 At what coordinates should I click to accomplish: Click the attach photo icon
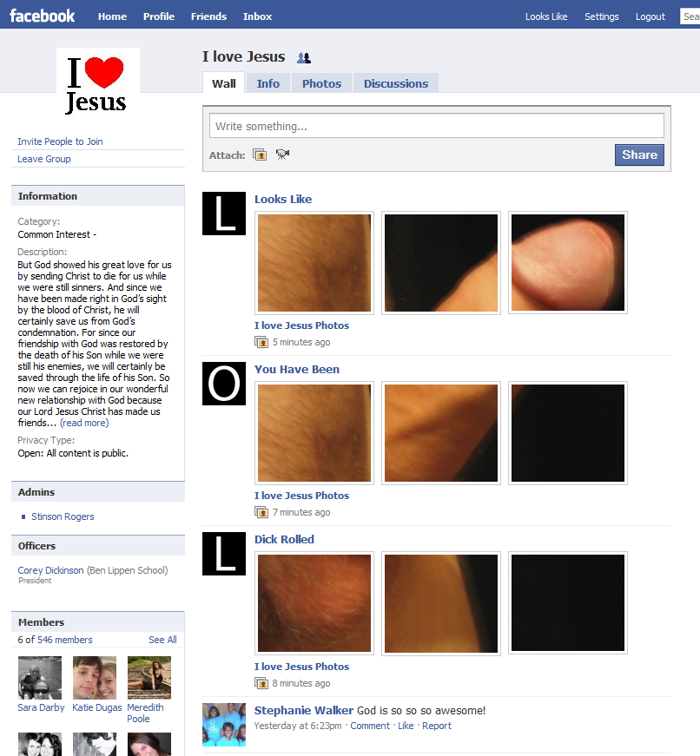pyautogui.click(x=260, y=154)
